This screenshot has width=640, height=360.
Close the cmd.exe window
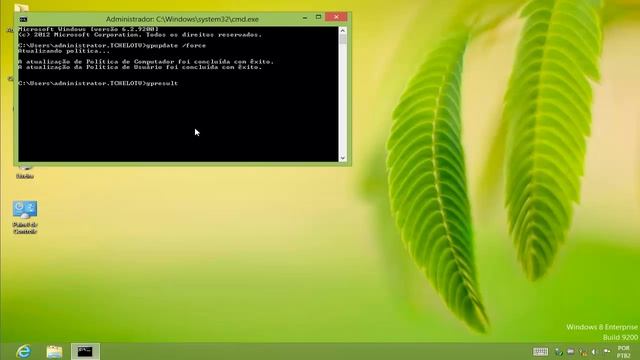pyautogui.click(x=336, y=17)
